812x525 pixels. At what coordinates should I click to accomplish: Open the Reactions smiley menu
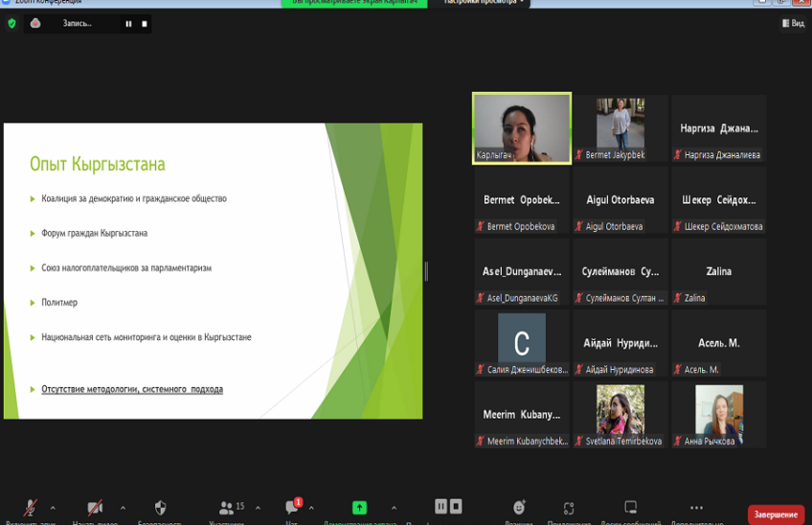(x=519, y=508)
